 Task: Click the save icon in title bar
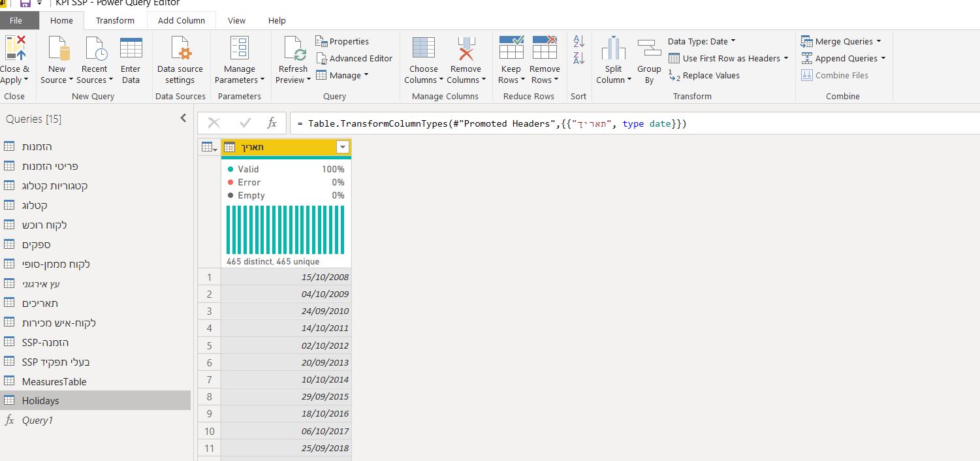(25, 3)
